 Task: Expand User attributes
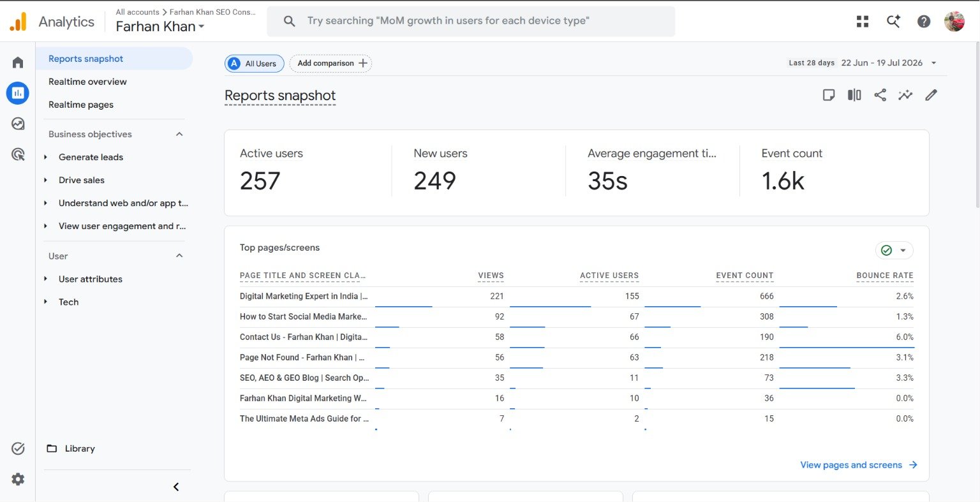pyautogui.click(x=45, y=279)
